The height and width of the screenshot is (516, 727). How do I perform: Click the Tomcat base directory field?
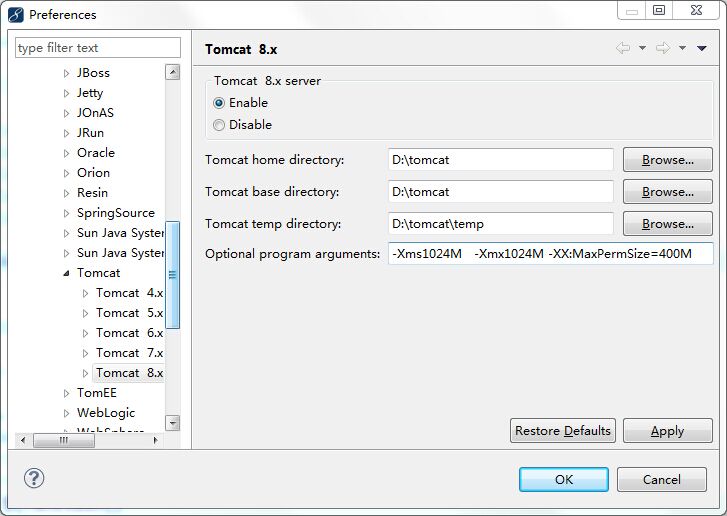tap(501, 192)
